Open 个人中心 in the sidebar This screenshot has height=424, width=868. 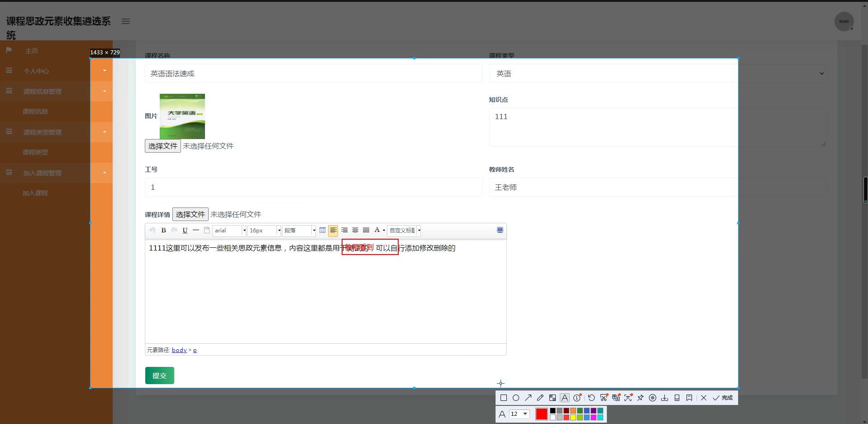(36, 71)
